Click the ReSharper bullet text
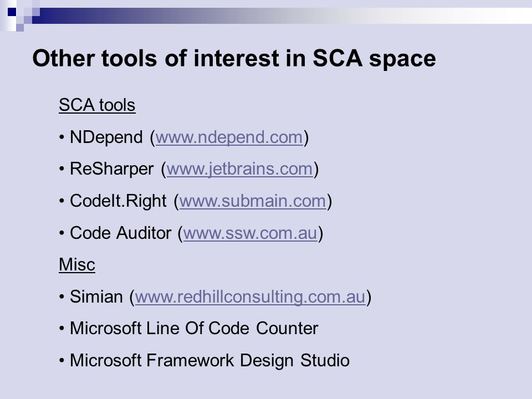The width and height of the screenshot is (532, 399). [111, 169]
